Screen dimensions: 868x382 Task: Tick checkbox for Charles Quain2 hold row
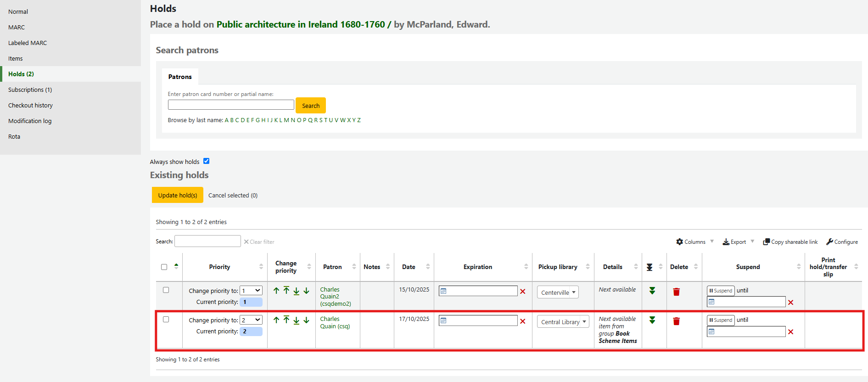click(x=166, y=290)
